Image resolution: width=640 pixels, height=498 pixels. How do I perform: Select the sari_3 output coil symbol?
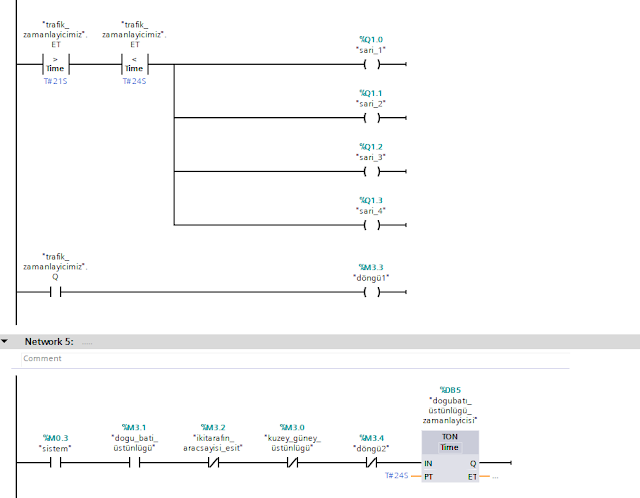(371, 171)
